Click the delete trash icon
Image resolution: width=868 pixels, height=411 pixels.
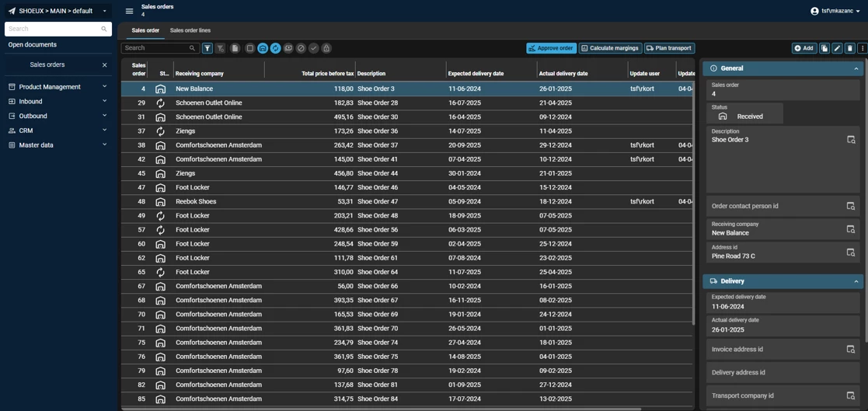tap(849, 48)
